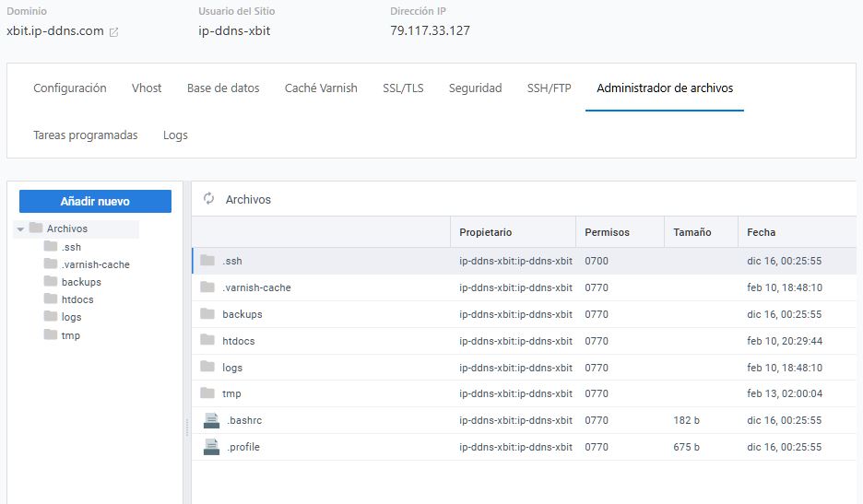This screenshot has height=504, width=863.
Task: Click the backups folder icon in the sidebar tree
Action: [51, 281]
